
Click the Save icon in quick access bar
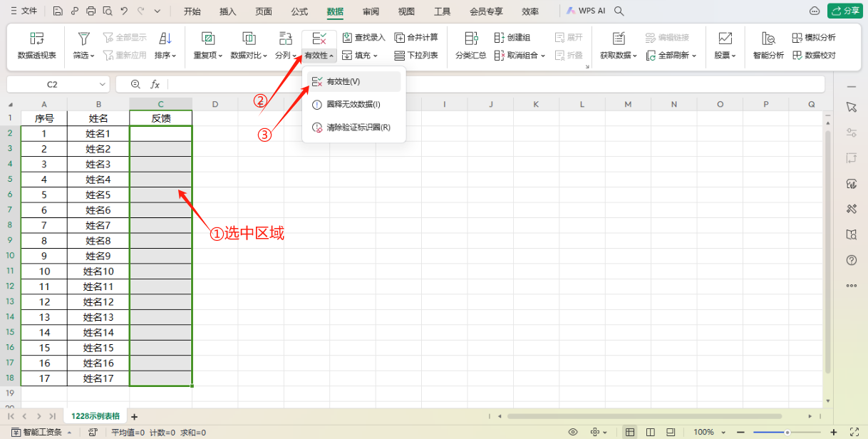click(58, 11)
